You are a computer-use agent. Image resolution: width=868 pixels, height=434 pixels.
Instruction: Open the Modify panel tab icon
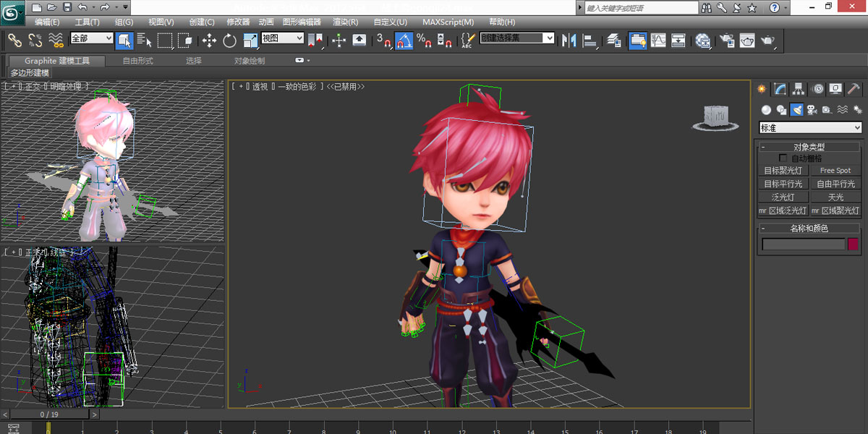pos(780,89)
